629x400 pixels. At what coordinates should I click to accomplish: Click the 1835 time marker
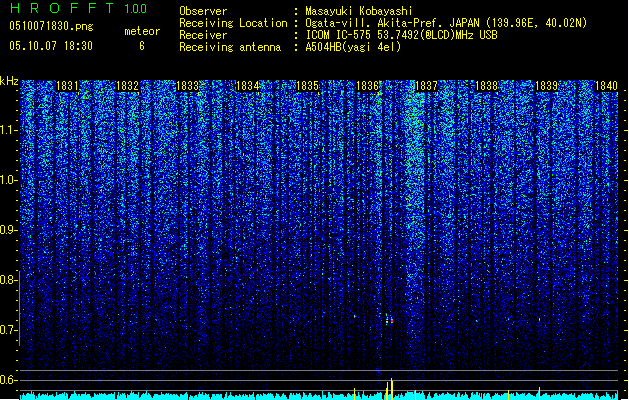click(307, 86)
